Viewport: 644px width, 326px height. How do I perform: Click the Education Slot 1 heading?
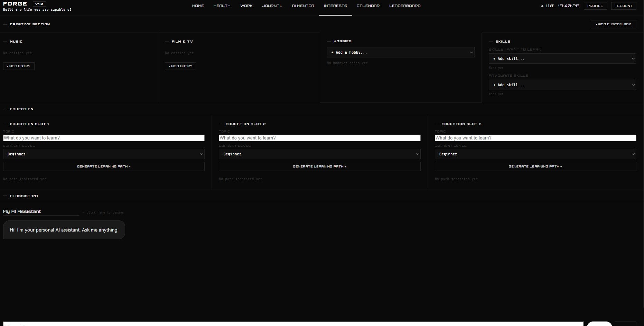[29, 124]
